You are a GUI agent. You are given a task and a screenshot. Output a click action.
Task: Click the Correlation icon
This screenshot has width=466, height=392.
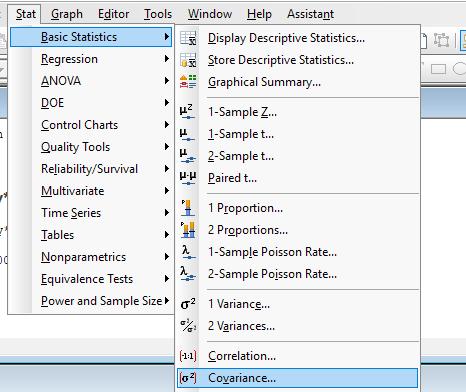tap(188, 356)
